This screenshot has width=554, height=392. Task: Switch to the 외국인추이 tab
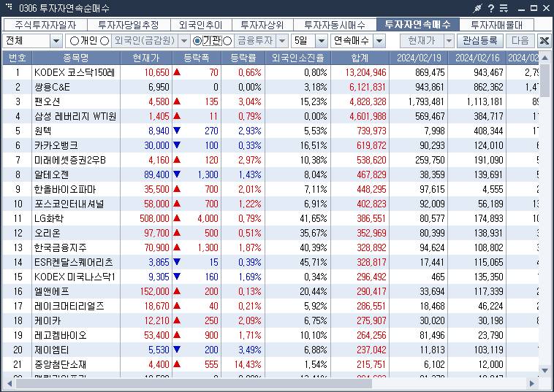coord(201,25)
